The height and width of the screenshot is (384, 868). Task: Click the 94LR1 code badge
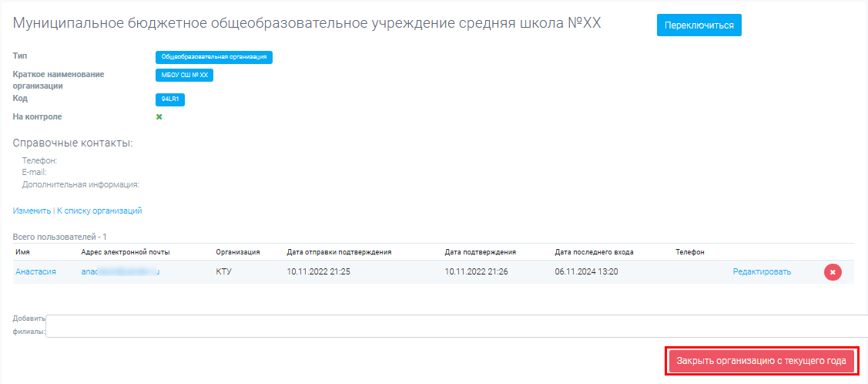coord(170,99)
